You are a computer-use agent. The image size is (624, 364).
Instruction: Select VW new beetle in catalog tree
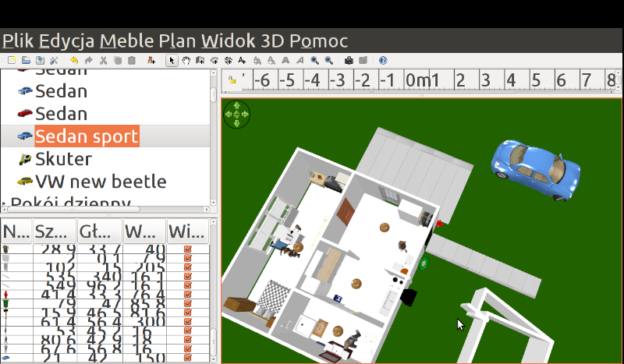[x=101, y=182]
